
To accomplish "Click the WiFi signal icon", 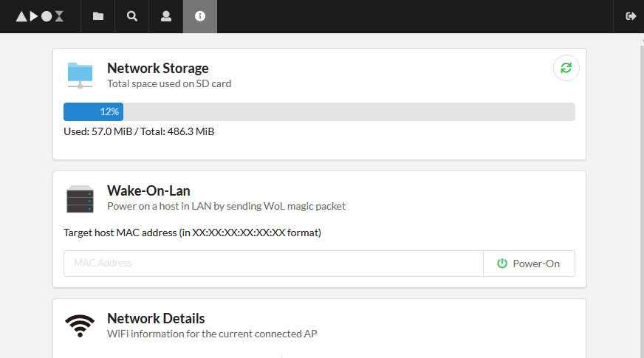I will 80,326.
